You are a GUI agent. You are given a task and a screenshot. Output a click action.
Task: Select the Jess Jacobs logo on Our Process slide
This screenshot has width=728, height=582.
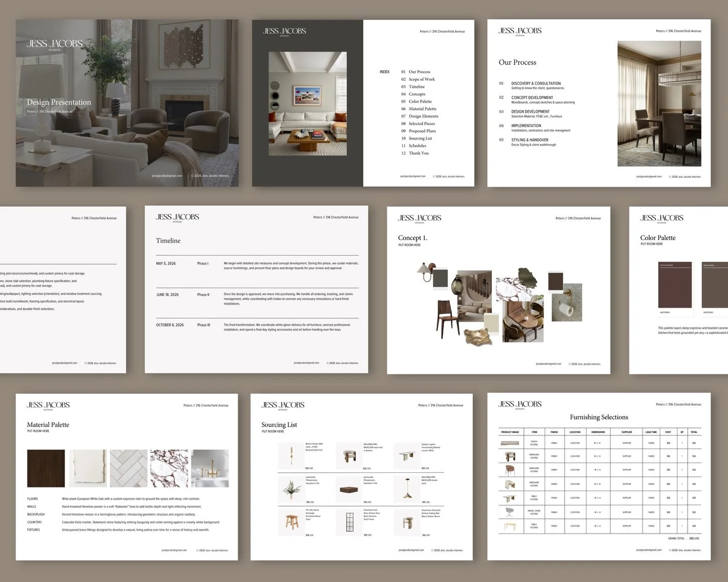(x=519, y=31)
